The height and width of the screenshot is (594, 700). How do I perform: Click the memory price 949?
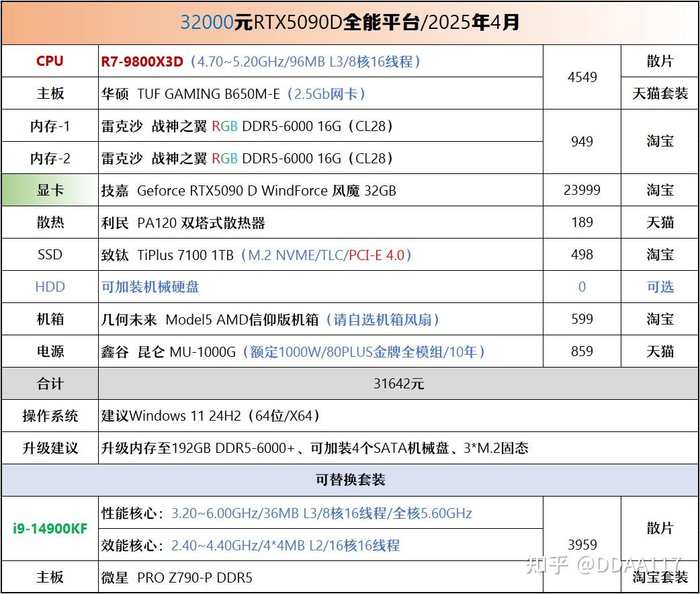[x=582, y=142]
